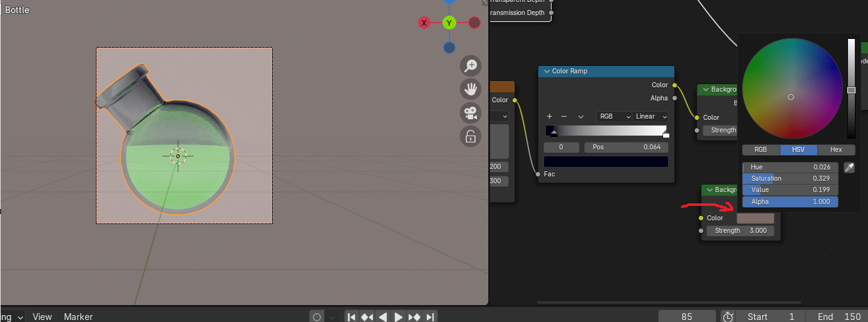Pick a color with the eyedropper
Viewport: 868px width, 322px height.
point(849,168)
